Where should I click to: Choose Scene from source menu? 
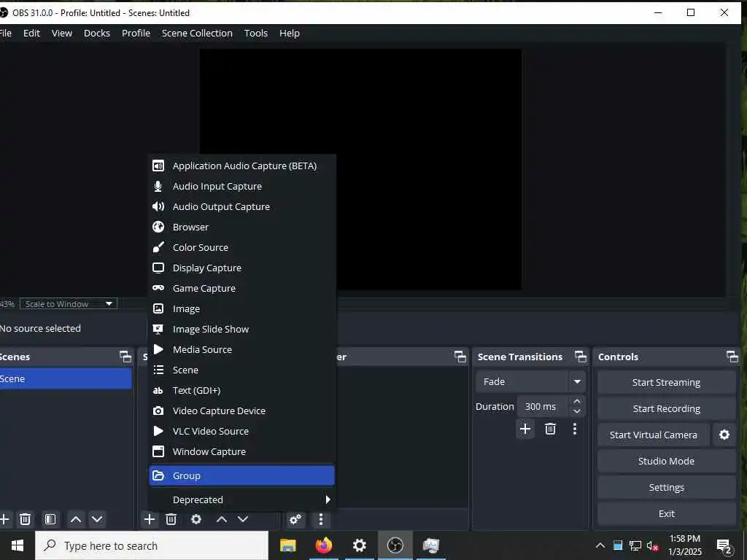tap(242, 370)
